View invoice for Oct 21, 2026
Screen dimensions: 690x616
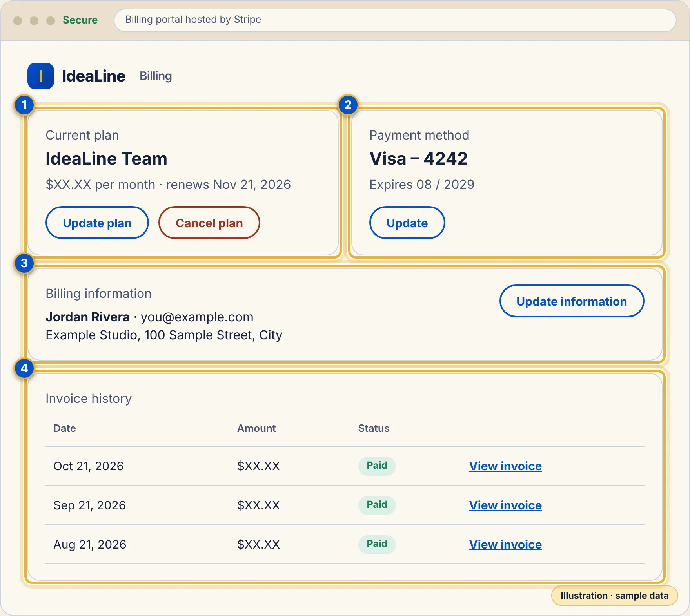(505, 466)
